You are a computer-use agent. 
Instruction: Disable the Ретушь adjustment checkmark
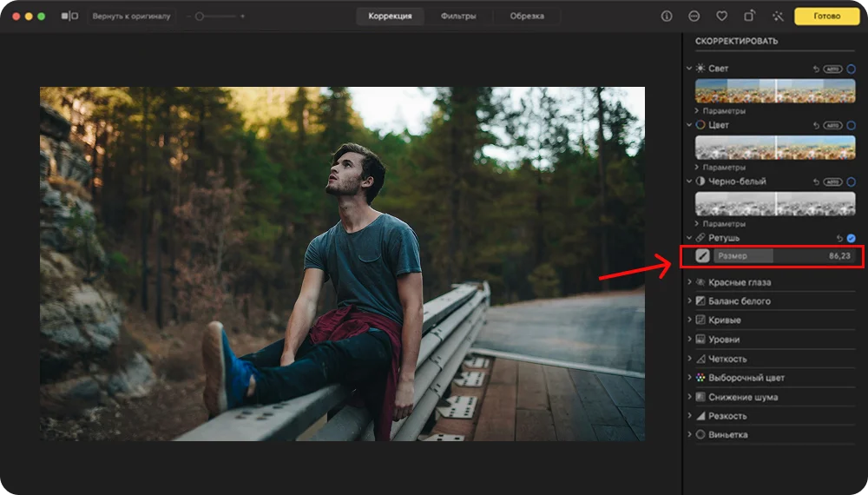pyautogui.click(x=851, y=238)
